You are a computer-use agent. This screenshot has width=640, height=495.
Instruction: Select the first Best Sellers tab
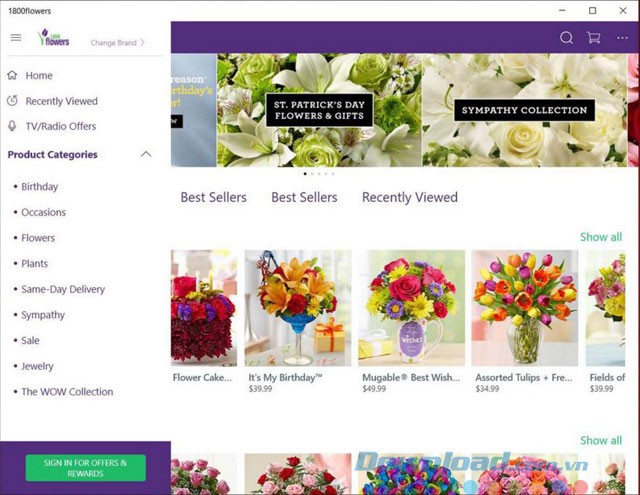[213, 197]
